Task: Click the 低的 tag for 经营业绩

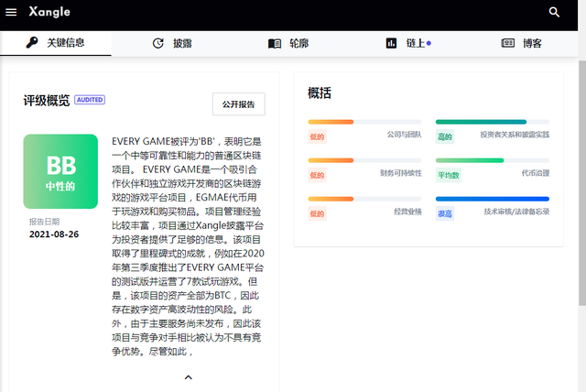Action: tap(318, 213)
